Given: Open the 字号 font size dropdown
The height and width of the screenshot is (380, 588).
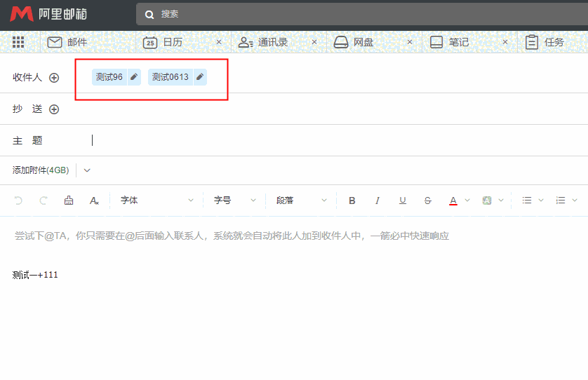Looking at the screenshot, I should point(235,201).
